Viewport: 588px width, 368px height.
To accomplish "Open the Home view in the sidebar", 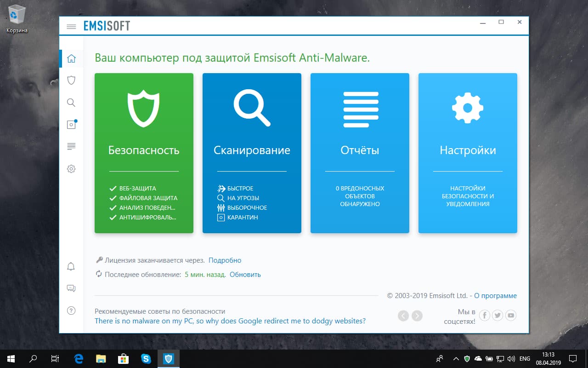I will 71,58.
